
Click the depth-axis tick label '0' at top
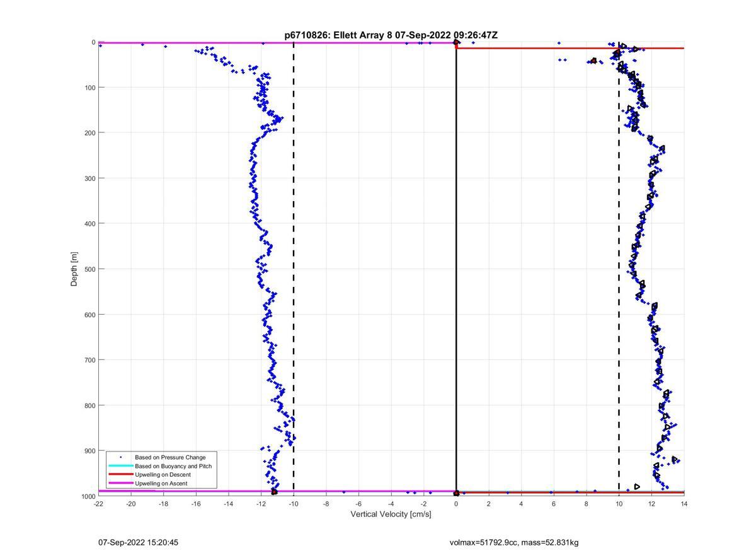click(93, 42)
